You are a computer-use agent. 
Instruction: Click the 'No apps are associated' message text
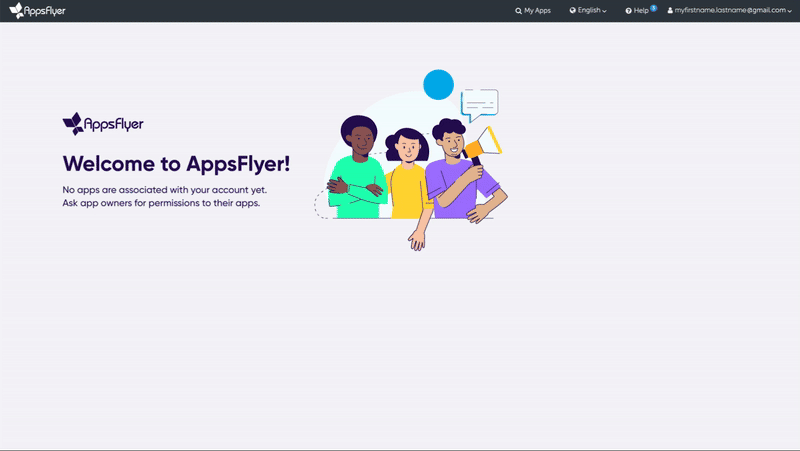tap(164, 189)
